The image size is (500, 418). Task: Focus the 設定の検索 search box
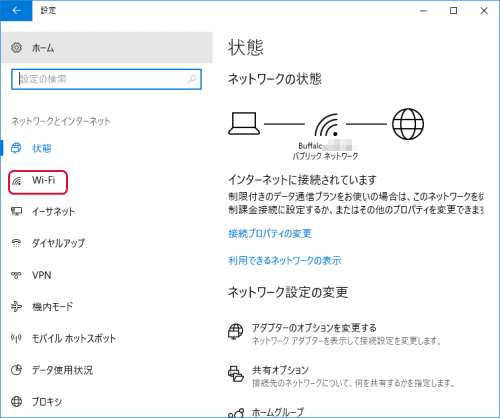point(106,79)
